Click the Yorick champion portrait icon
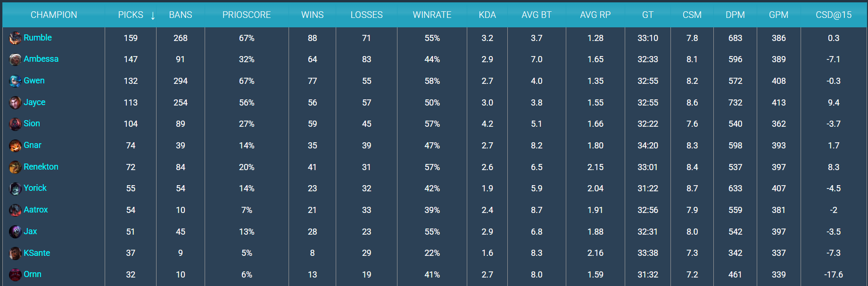868x286 pixels. (x=15, y=188)
